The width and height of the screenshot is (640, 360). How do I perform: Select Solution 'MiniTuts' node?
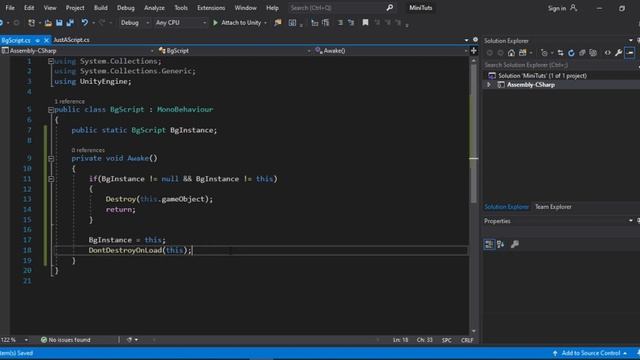[x=542, y=76]
